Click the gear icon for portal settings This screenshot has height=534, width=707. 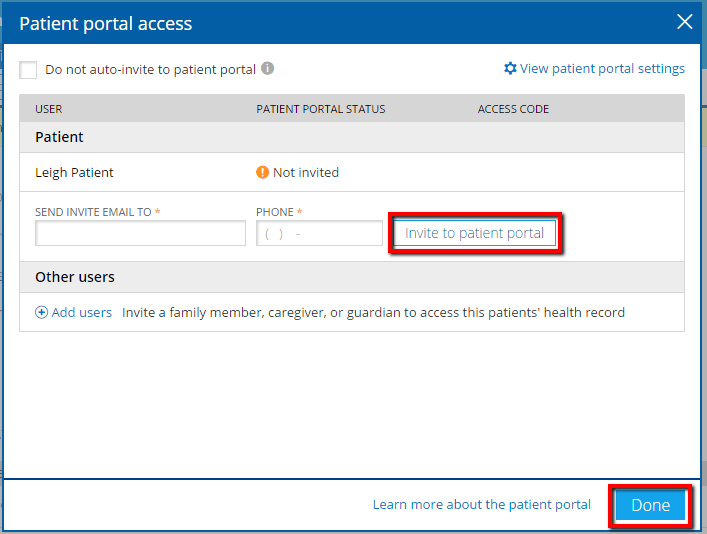[x=510, y=69]
